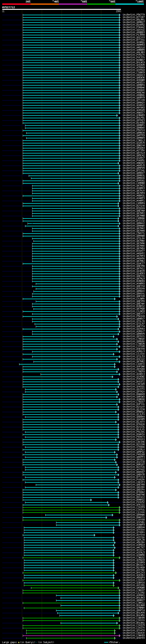Image resolution: width=146 pixels, height=644 pixels.
Task: Open the UniRef100_A7M969 entry
Action: pos(134,67)
